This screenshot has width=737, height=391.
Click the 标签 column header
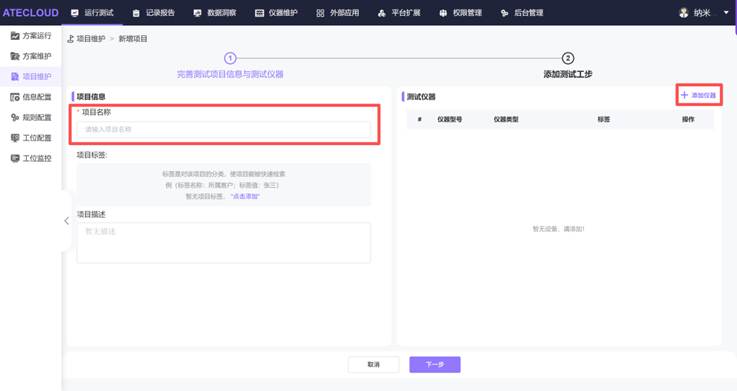(x=604, y=119)
